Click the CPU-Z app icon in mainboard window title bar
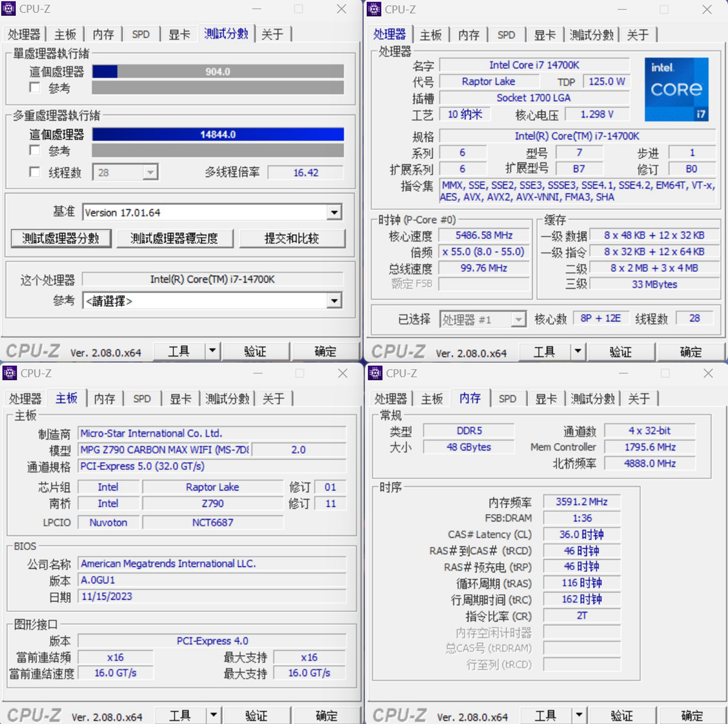This screenshot has height=724, width=728. (9, 373)
